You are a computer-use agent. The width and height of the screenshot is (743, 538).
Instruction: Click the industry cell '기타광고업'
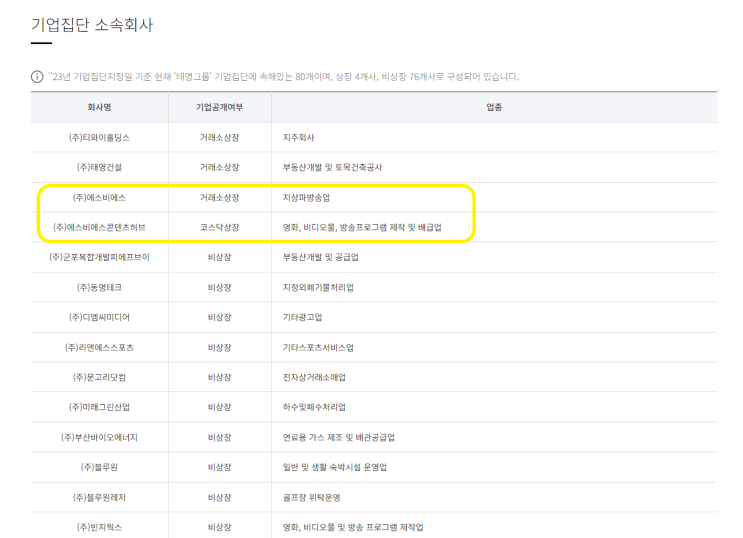click(302, 317)
